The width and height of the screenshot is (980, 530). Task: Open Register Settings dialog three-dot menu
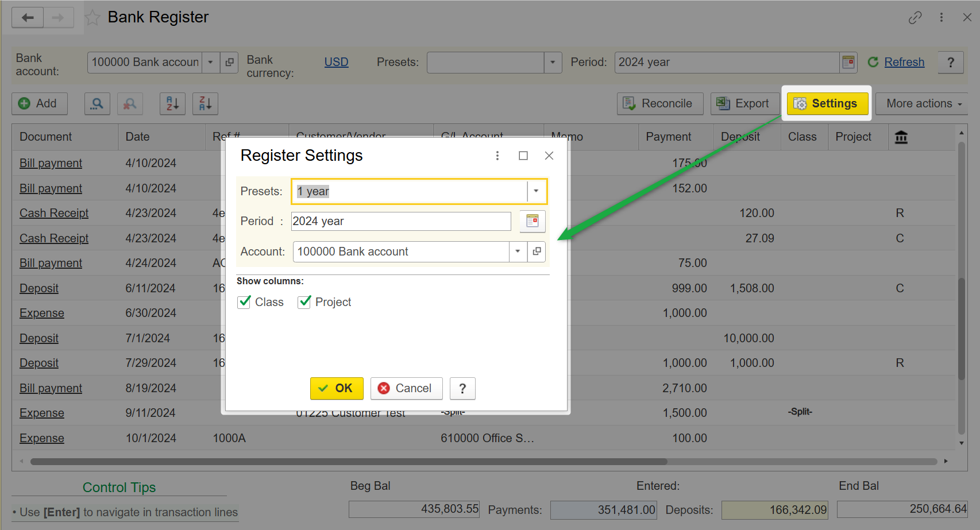[x=497, y=156]
